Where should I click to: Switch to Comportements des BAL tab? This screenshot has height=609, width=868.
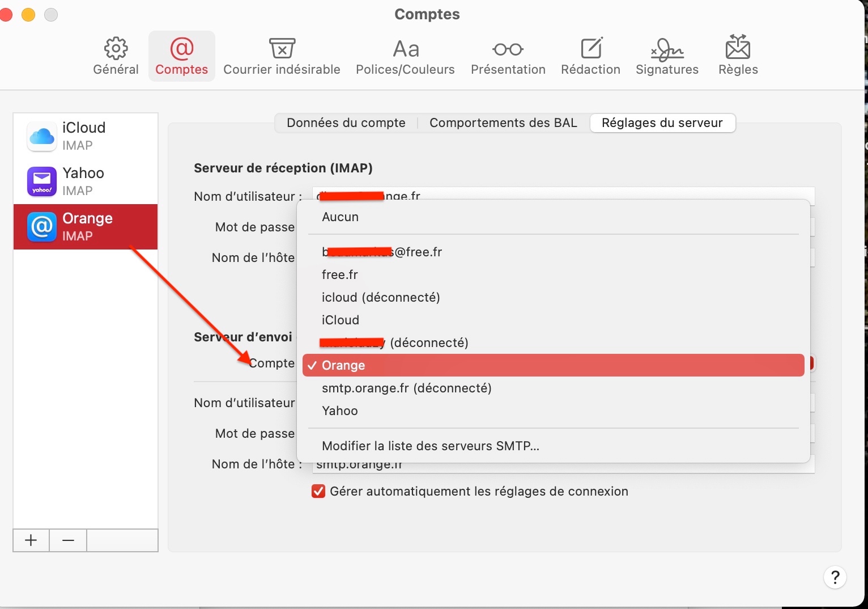503,123
